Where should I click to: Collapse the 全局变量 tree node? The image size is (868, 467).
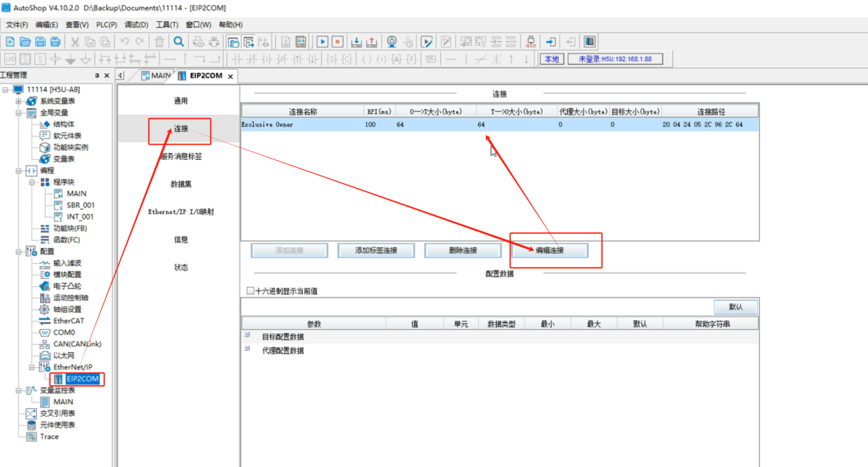click(18, 113)
